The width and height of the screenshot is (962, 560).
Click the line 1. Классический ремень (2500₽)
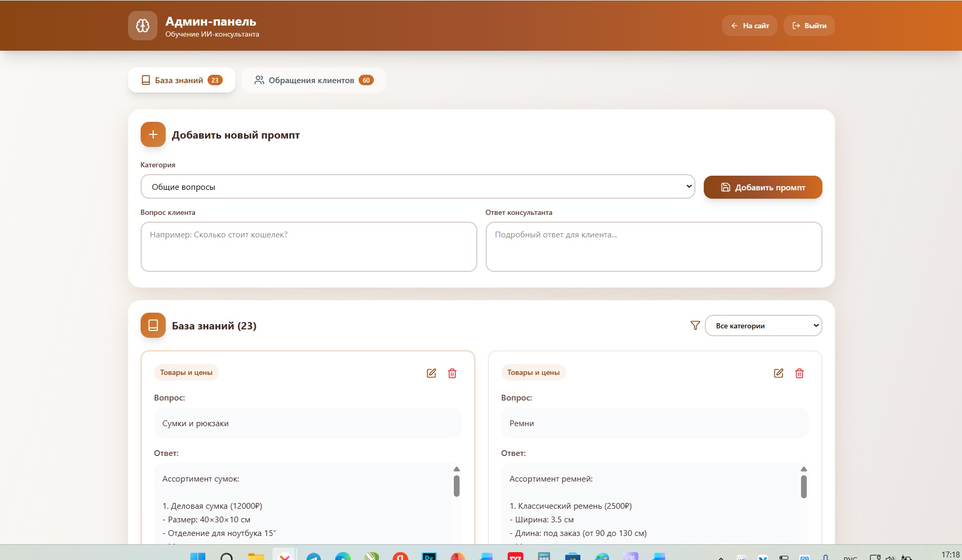click(x=571, y=506)
